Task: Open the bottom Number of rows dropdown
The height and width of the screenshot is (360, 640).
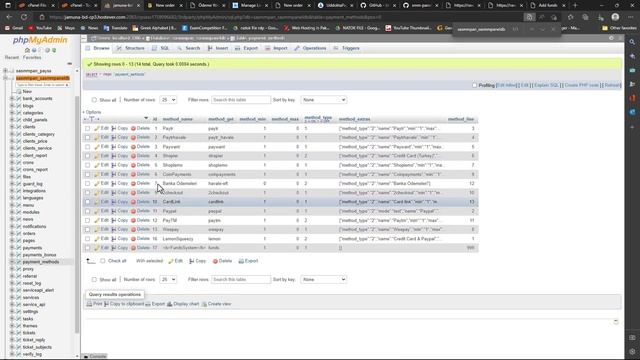Action: coord(168,280)
